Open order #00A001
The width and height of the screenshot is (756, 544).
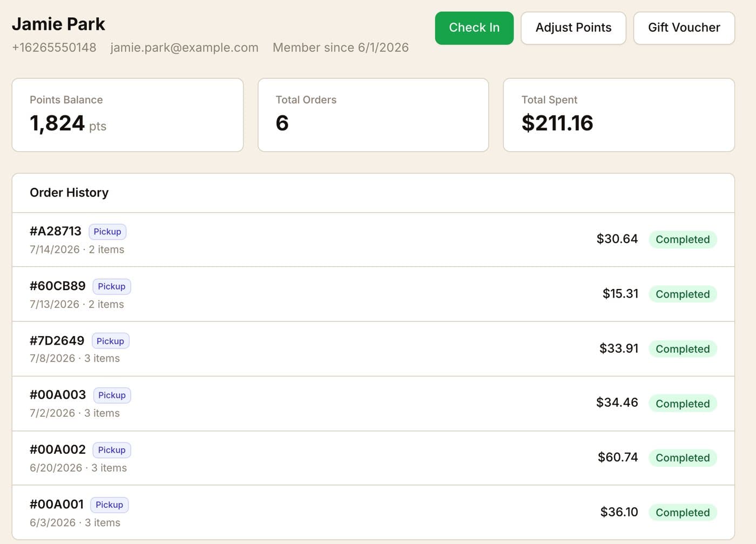pos(373,513)
